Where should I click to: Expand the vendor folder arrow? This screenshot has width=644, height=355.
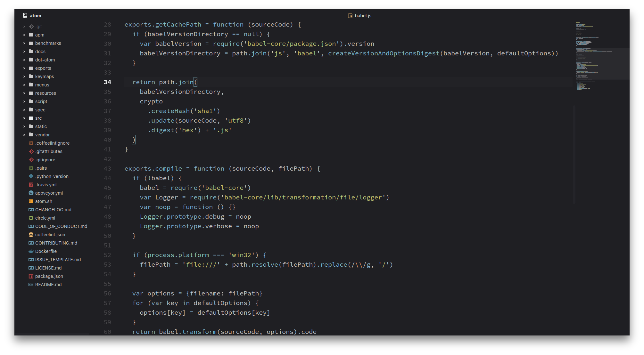24,135
